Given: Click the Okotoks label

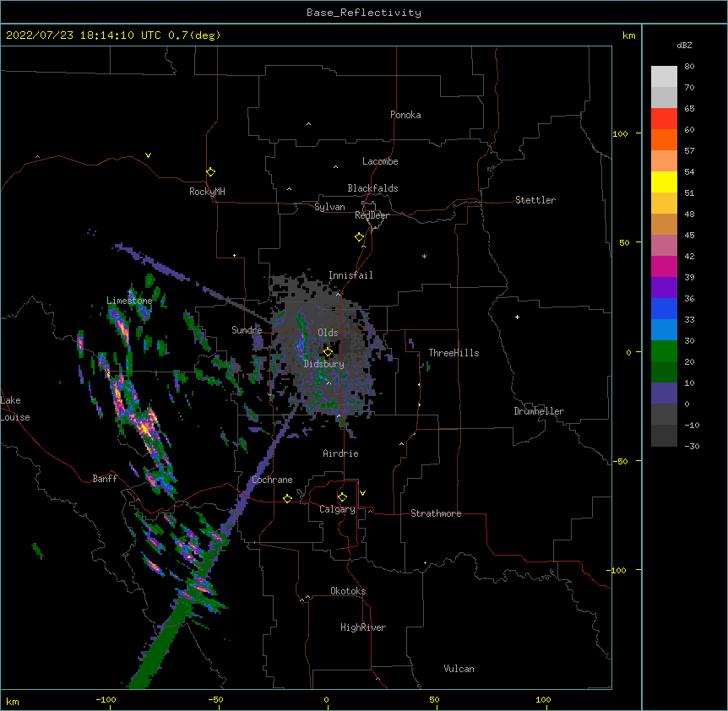Looking at the screenshot, I should (348, 591).
